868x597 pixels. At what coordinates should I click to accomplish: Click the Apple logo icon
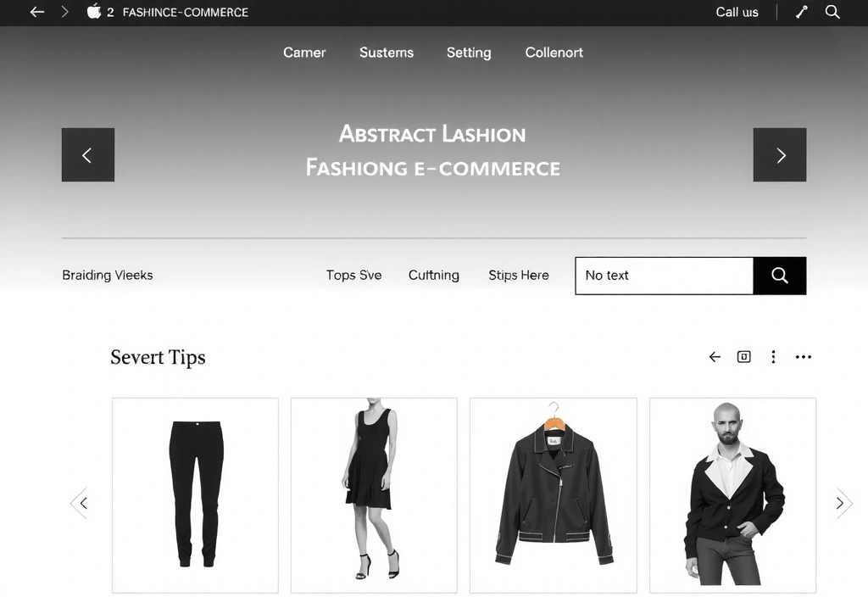point(94,12)
